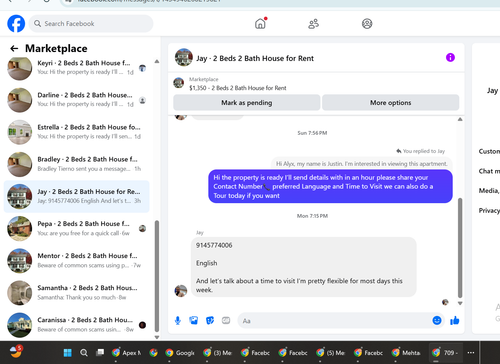Screen dimensions: 500x364
Task: Open Caranissa's 2 Beds 2 Bath chat
Action: click(77, 325)
